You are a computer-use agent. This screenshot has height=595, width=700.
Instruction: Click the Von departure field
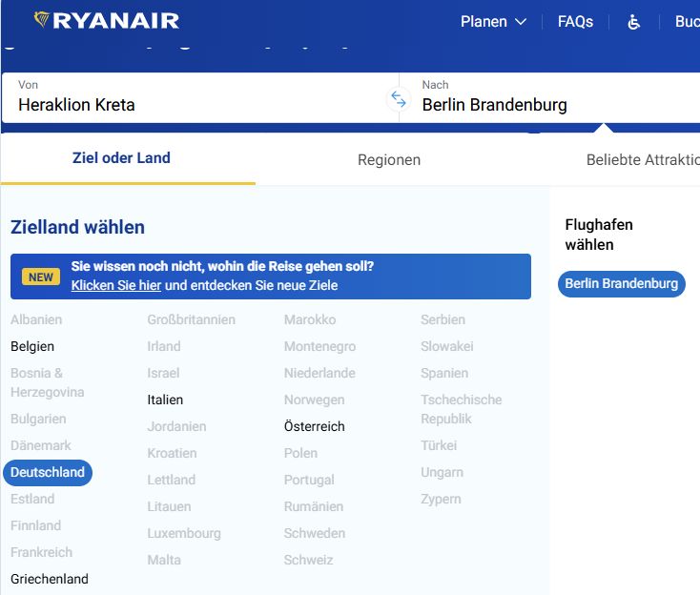191,97
